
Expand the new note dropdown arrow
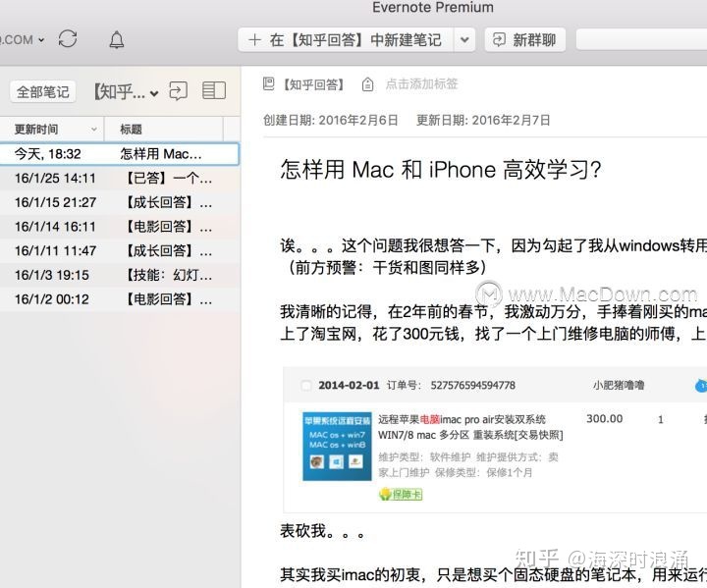[x=464, y=40]
